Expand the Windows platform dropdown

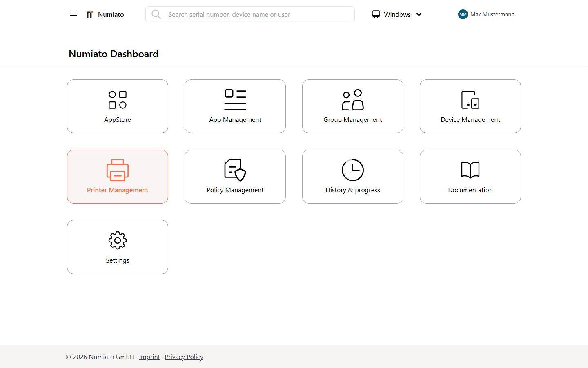419,14
